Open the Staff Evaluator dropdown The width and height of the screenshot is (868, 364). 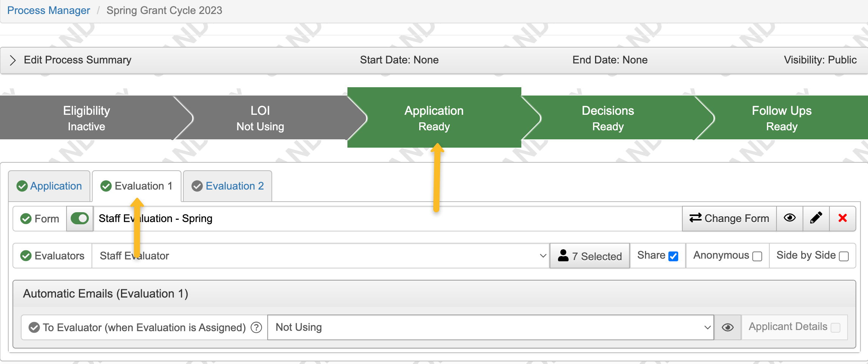pos(542,256)
